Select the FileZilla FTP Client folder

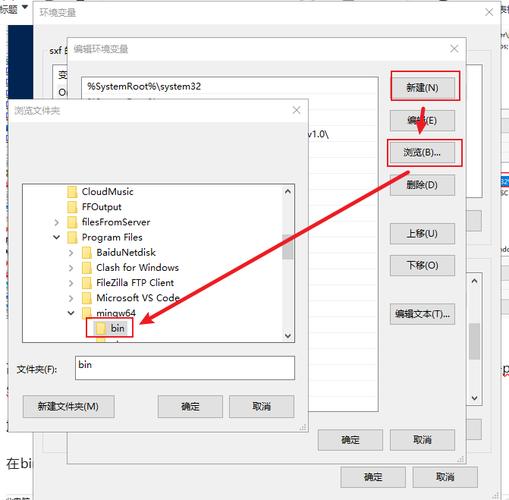pyautogui.click(x=135, y=283)
